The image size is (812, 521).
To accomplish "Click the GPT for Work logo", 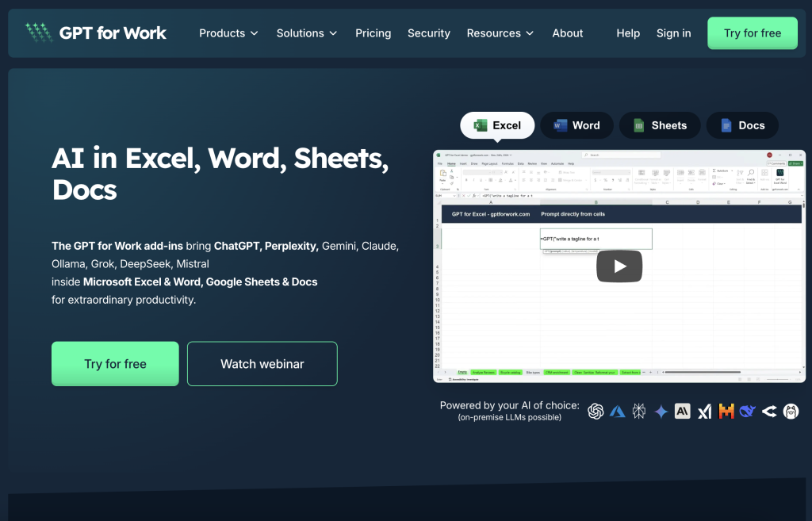I will 96,33.
